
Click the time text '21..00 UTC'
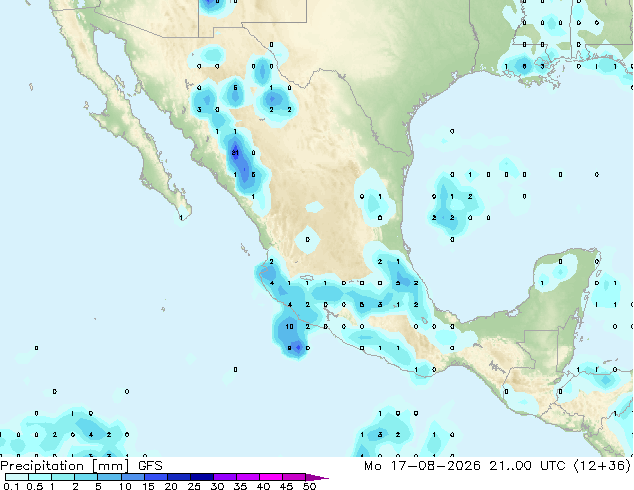point(527,466)
